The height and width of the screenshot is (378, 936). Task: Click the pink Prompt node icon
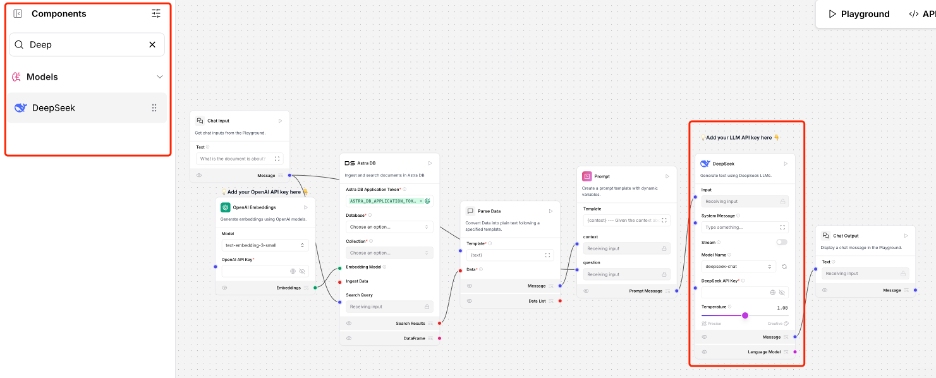pyautogui.click(x=587, y=176)
